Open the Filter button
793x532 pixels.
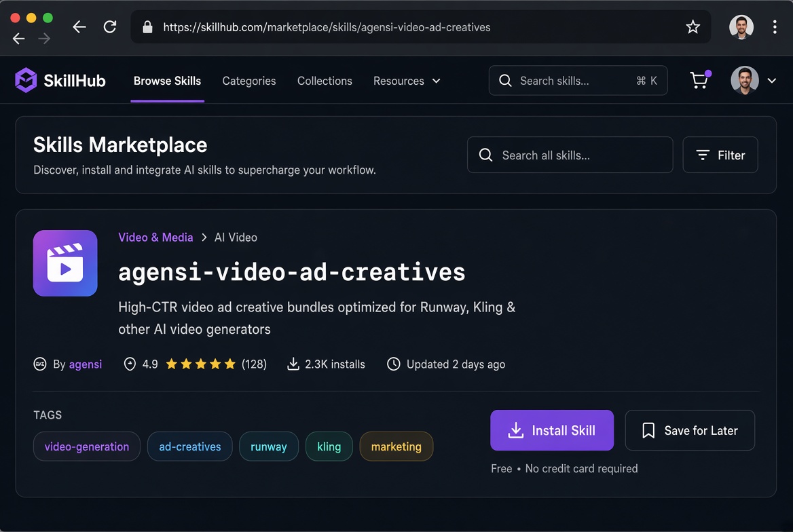720,155
